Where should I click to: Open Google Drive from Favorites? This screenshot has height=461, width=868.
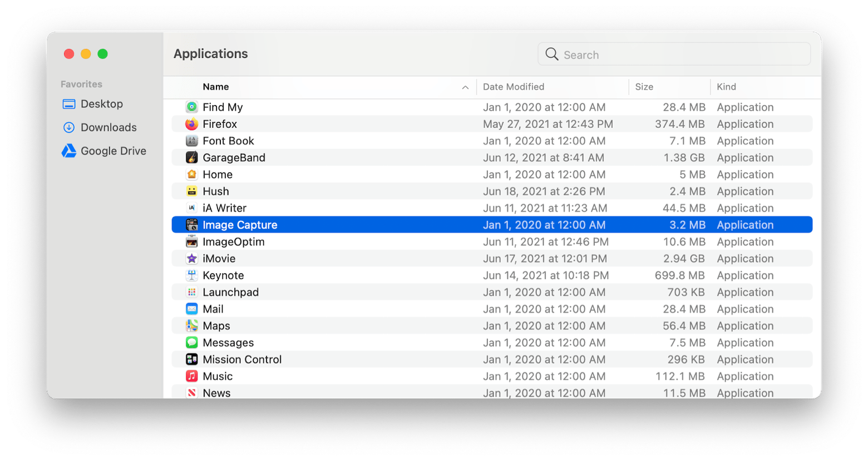tap(114, 151)
